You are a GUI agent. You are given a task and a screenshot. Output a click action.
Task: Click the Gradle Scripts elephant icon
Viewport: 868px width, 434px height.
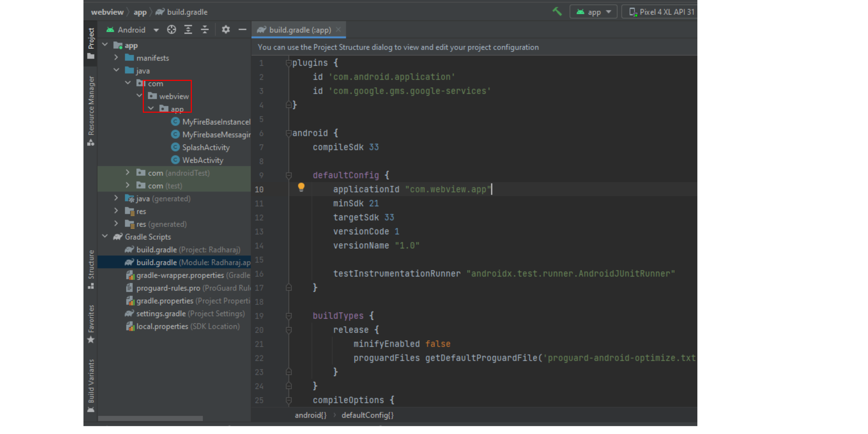[x=118, y=237]
